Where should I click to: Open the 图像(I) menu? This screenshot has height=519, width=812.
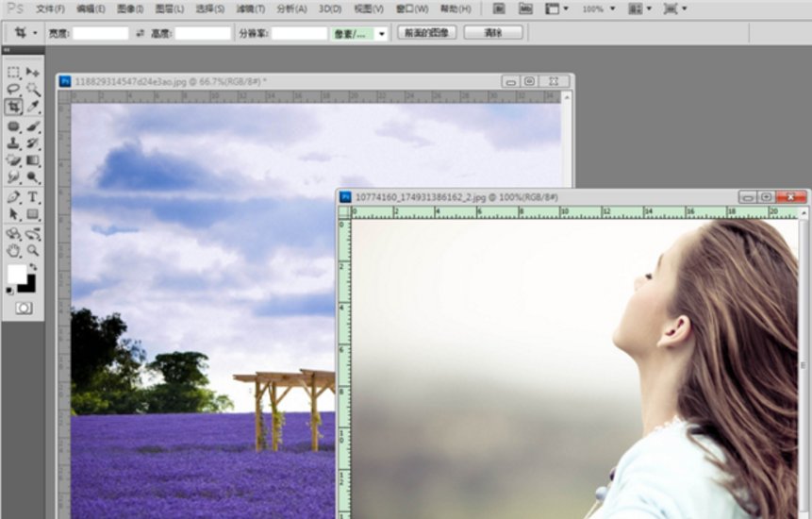pos(130,8)
